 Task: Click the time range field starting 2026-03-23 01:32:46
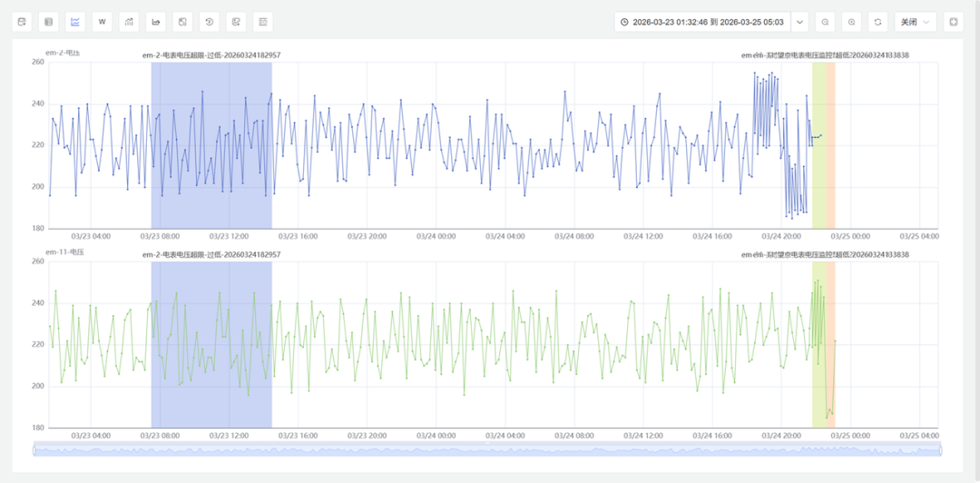(702, 22)
